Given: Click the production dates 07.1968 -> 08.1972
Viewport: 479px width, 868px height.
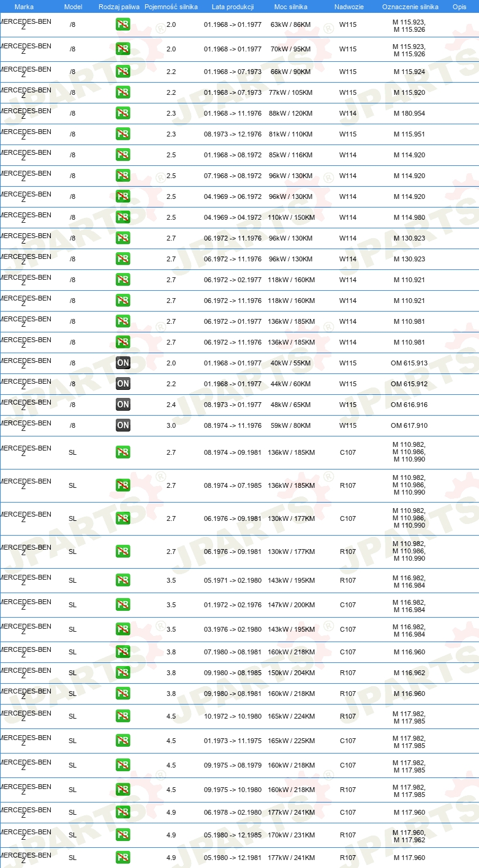Looking at the screenshot, I should click(233, 176).
